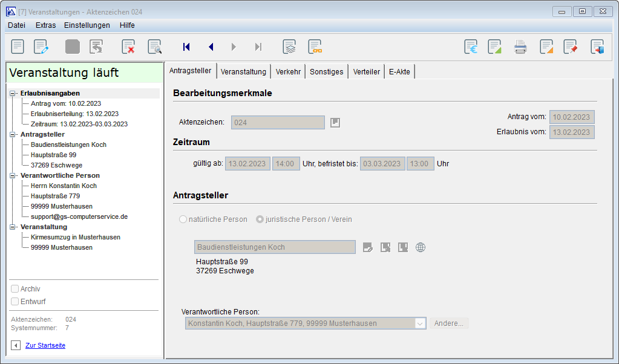
Task: Select the natürliche Person radio button
Action: pos(183,219)
